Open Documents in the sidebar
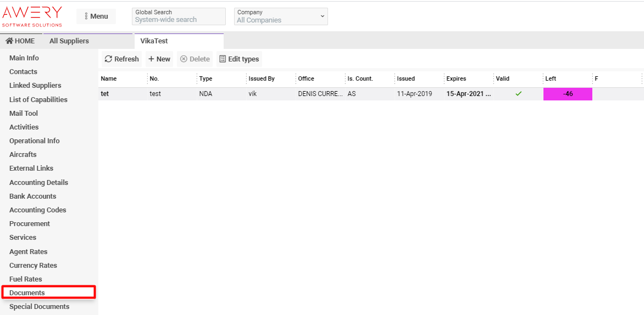The height and width of the screenshot is (315, 644). click(x=27, y=293)
